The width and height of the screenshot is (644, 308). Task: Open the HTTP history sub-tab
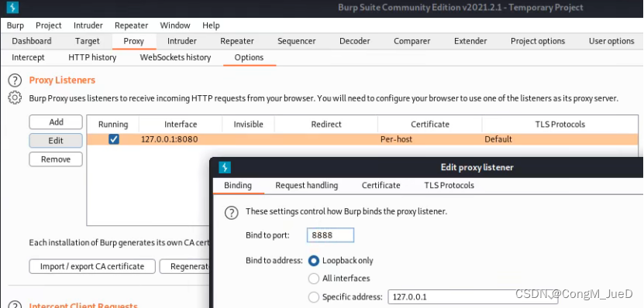92,57
